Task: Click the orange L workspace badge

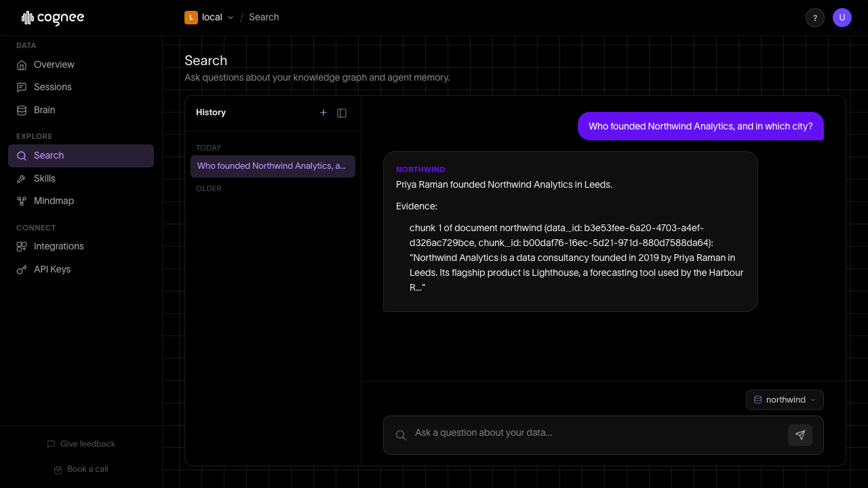Action: [x=191, y=18]
